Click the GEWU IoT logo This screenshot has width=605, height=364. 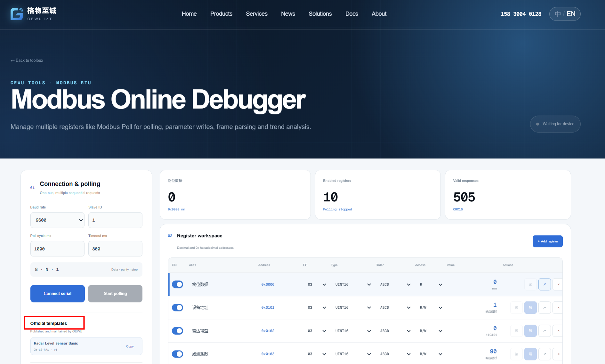pyautogui.click(x=33, y=14)
